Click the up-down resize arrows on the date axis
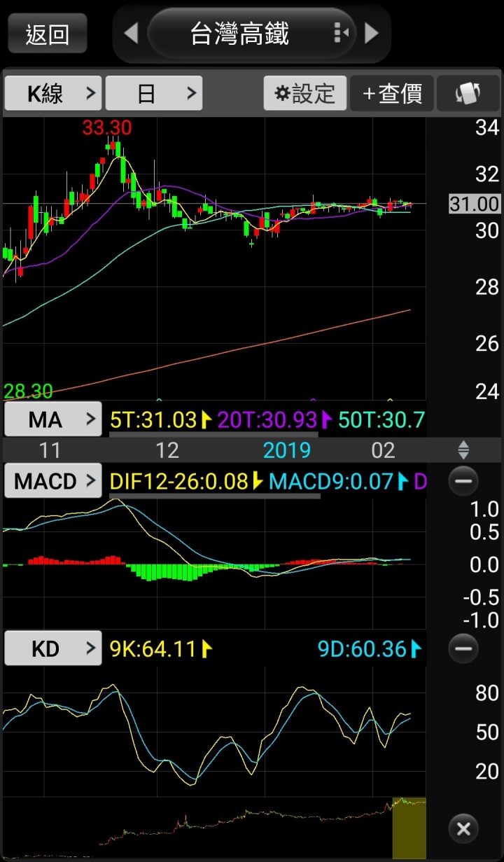The height and width of the screenshot is (862, 504). pyautogui.click(x=463, y=450)
